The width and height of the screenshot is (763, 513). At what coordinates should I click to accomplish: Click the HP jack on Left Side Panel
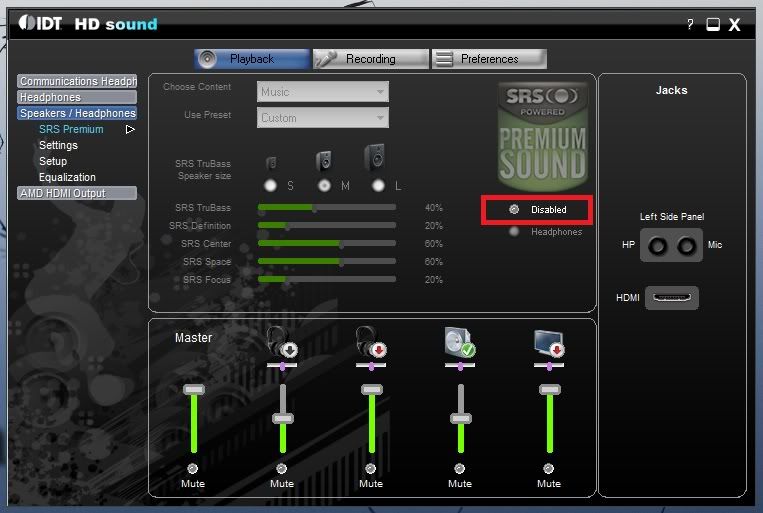pyautogui.click(x=657, y=246)
